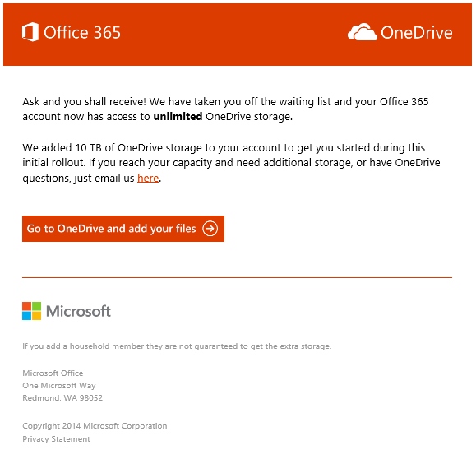
Task: Click the 'Ask and you shall receive' sentence
Action: 85,102
